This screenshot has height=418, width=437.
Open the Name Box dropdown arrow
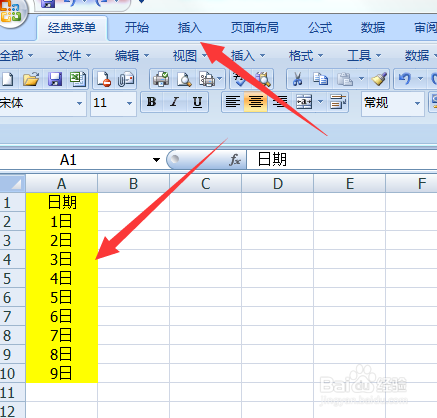pyautogui.click(x=156, y=160)
